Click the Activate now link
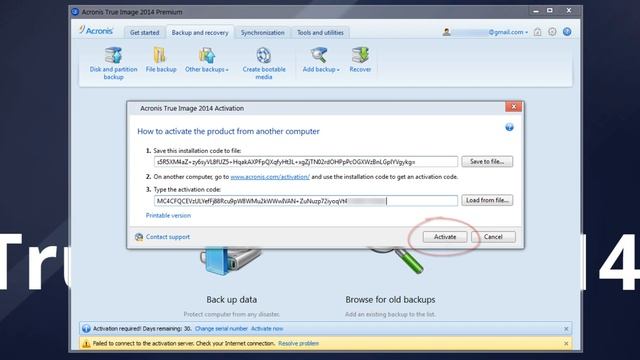This screenshot has width=640, height=360. tap(267, 329)
